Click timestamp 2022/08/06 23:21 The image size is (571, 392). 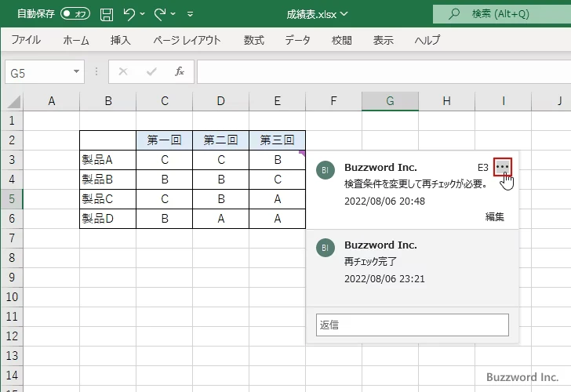coord(384,279)
